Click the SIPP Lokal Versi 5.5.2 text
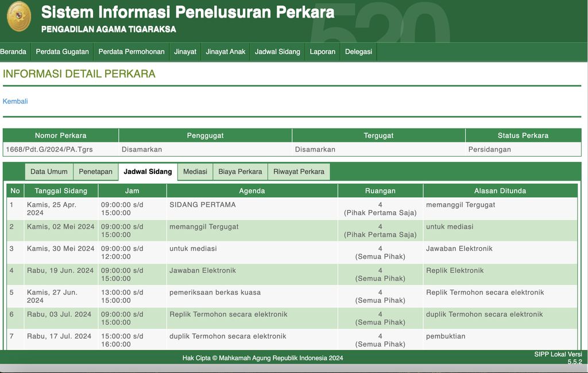This screenshot has width=588, height=373. [x=558, y=358]
